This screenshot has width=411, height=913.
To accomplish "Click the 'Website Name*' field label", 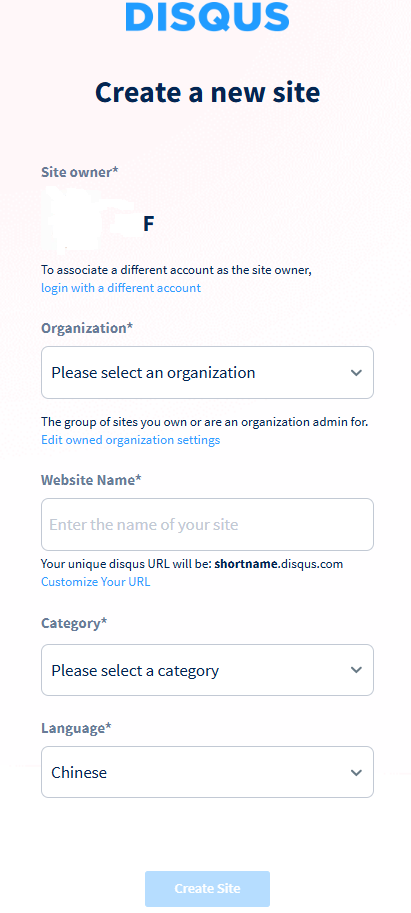I will tap(91, 480).
